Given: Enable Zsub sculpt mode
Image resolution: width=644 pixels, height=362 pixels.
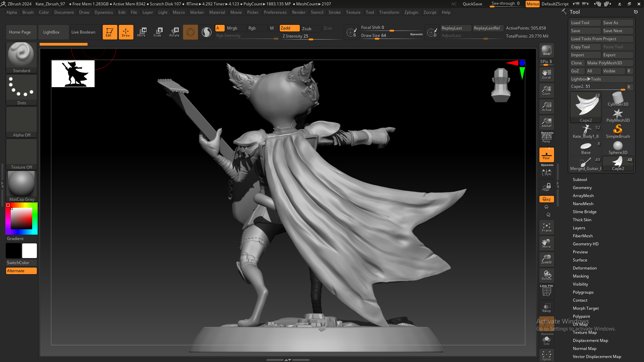Looking at the screenshot, I should pos(311,28).
